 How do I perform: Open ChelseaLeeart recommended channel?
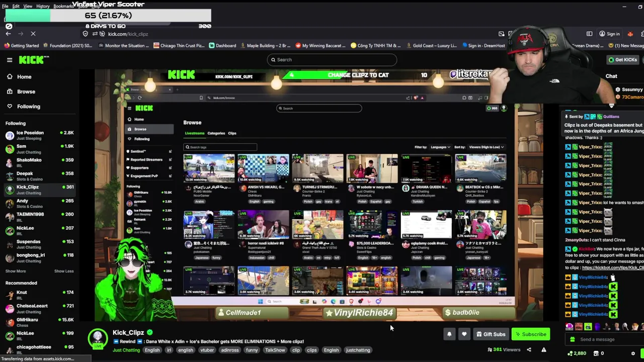[x=39, y=308]
